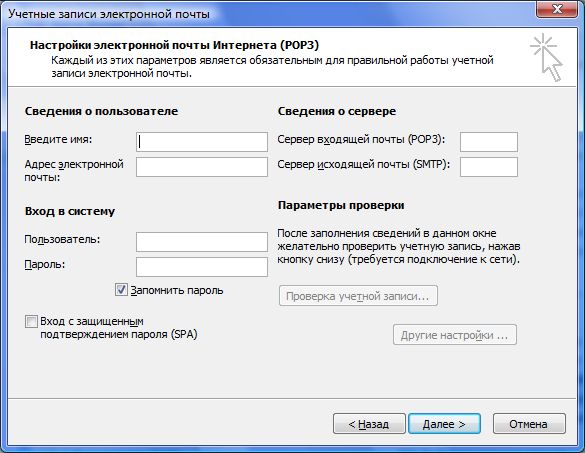Focus the incoming mail server POP3 field

(489, 142)
